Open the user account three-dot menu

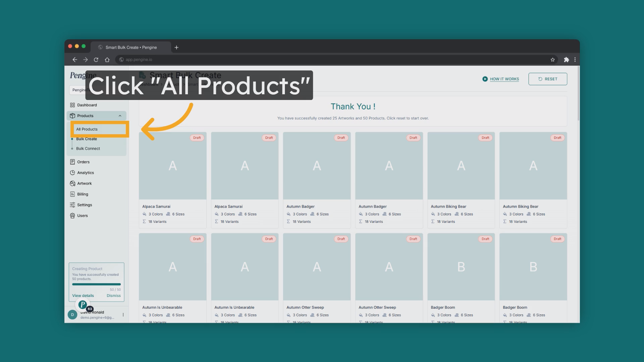123,315
